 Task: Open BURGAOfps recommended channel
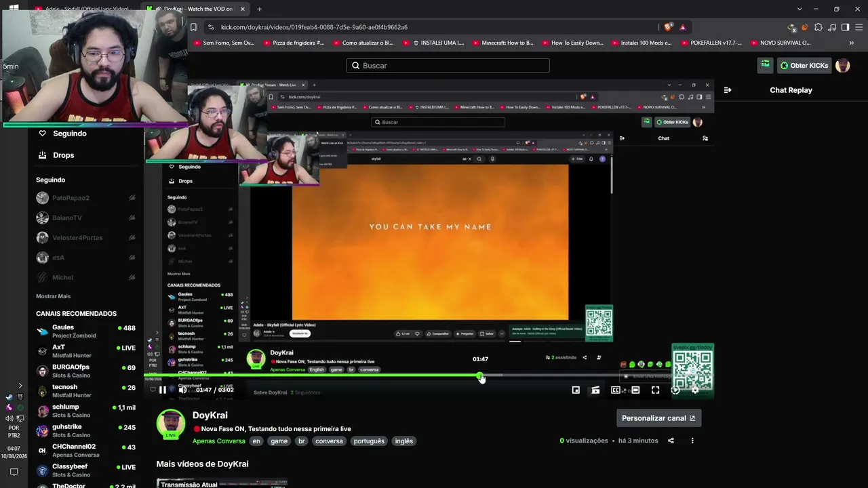pos(85,371)
